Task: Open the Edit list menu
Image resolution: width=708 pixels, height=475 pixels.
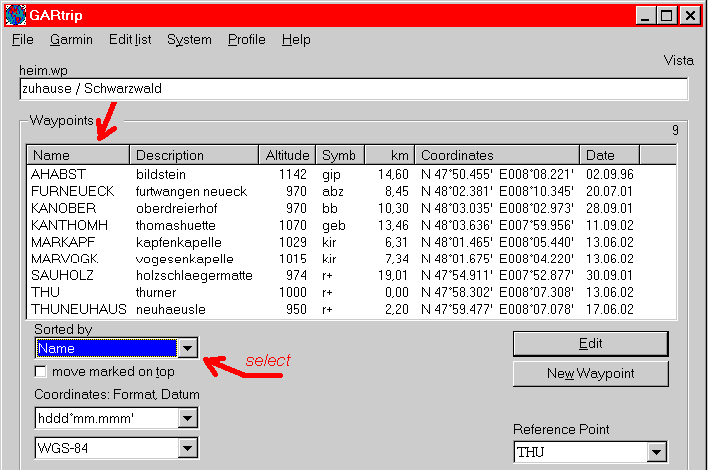Action: (x=130, y=40)
